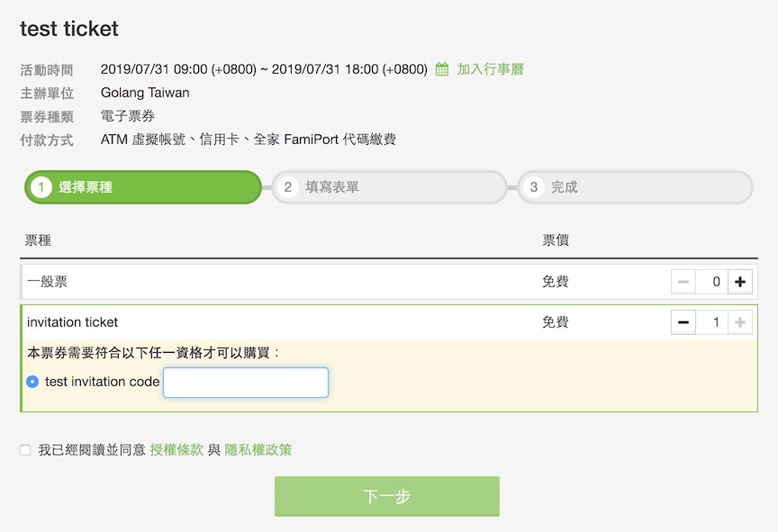This screenshot has width=778, height=532.
Task: Check the 我已經閱讀並同意 agreement checkbox
Action: [25, 450]
